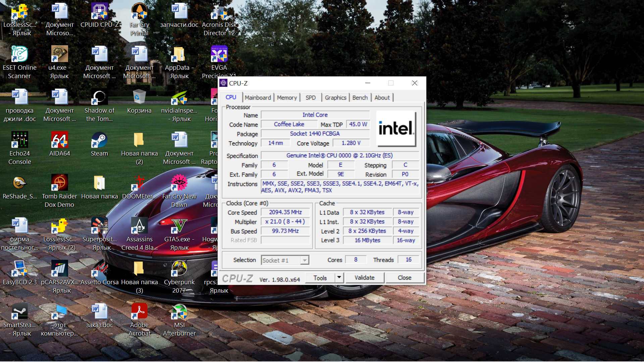
Task: Expand the Socket #1 selection dropdown
Action: (x=304, y=260)
